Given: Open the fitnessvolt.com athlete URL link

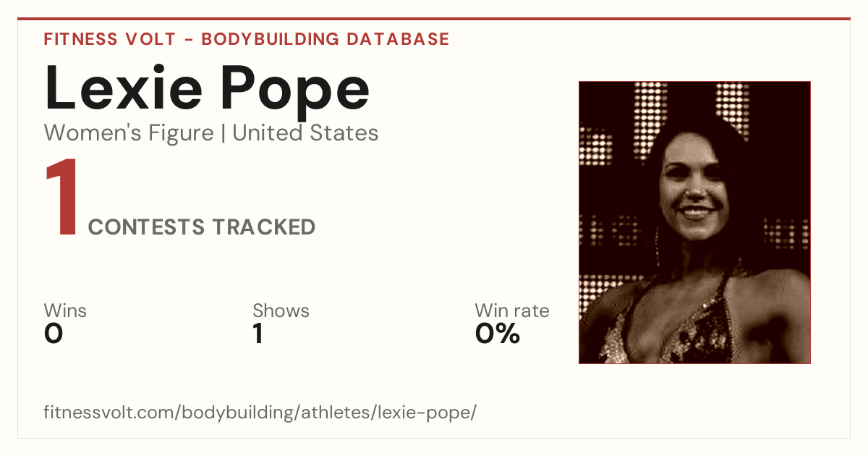Looking at the screenshot, I should click(260, 413).
